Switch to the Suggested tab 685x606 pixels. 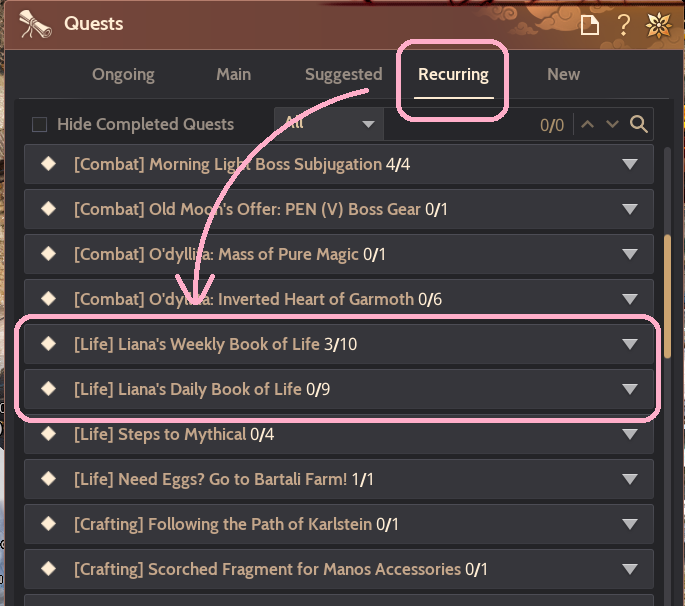[343, 74]
